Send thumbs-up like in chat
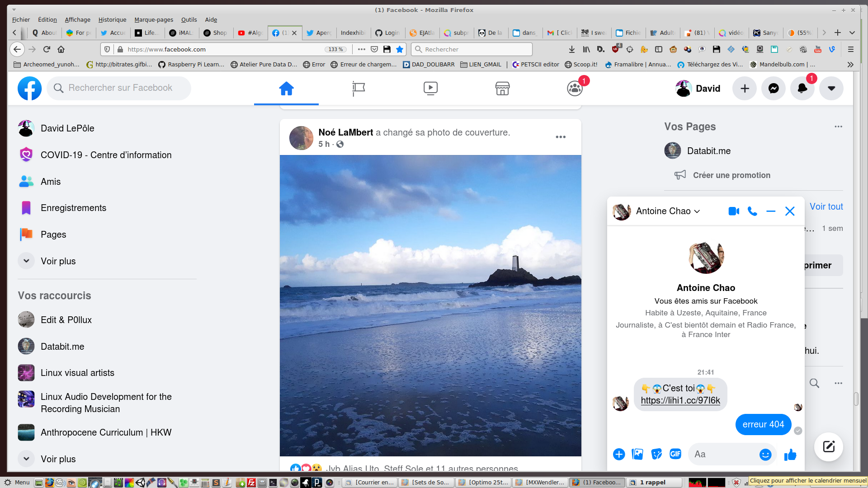Viewport: 868px width, 488px height. (x=790, y=455)
